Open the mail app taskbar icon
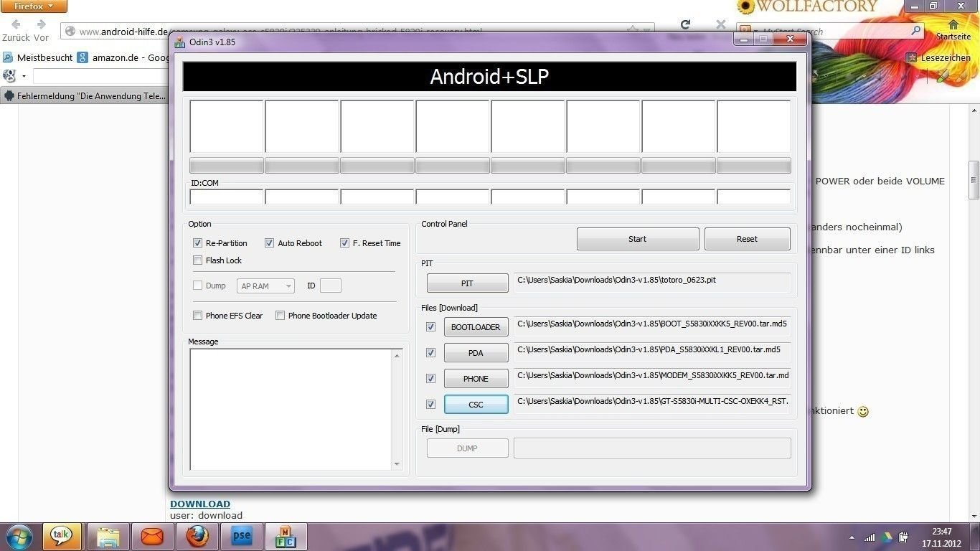Screen dimensions: 980x551 (152, 536)
